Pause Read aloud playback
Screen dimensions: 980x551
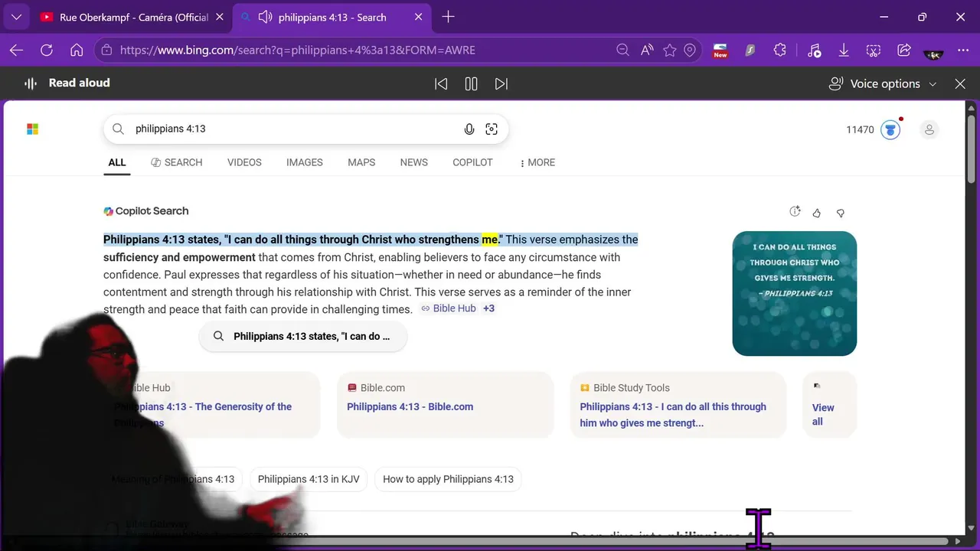pos(472,83)
